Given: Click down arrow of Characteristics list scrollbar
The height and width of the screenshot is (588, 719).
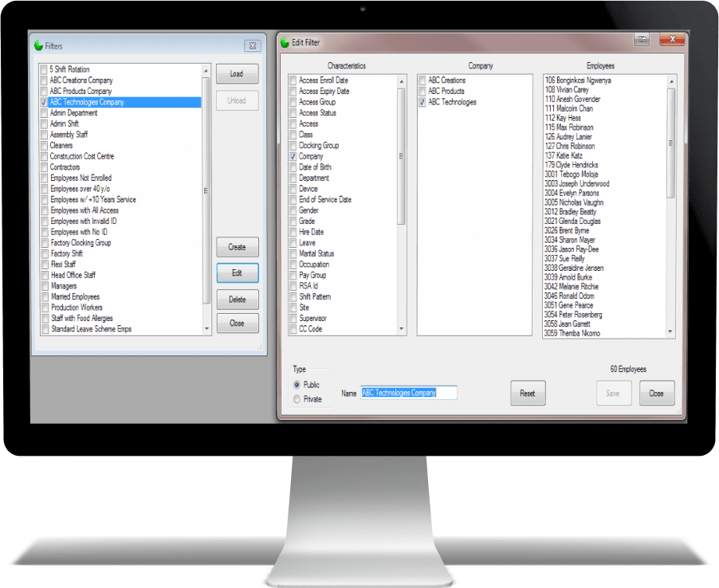Looking at the screenshot, I should [x=401, y=330].
